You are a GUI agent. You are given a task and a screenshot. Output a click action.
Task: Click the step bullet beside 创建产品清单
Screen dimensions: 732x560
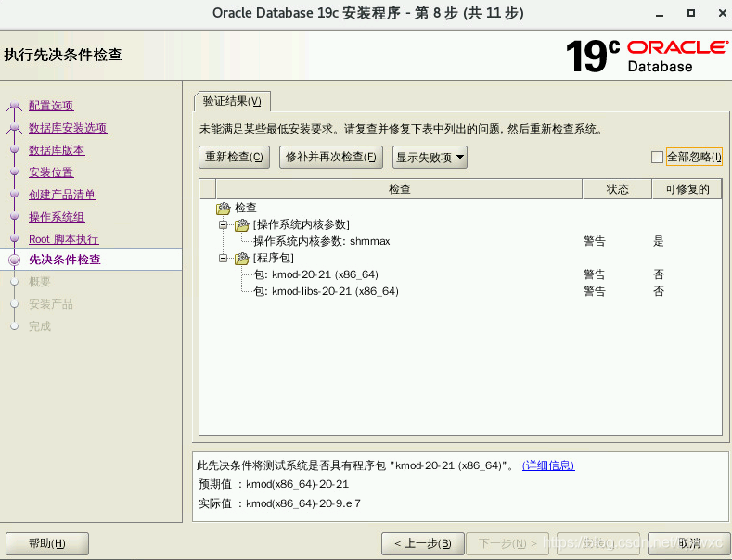click(15, 194)
